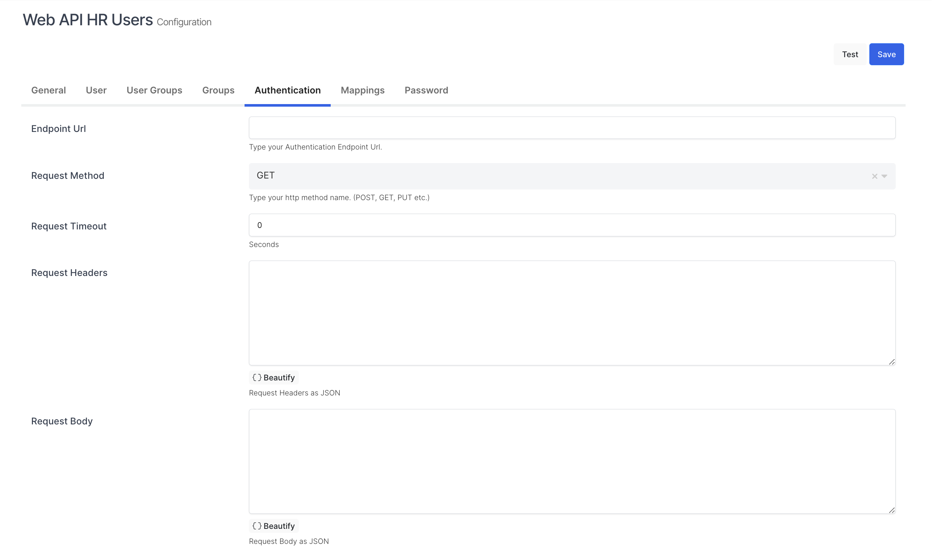Open the Request Method dropdown arrow
Image resolution: width=932 pixels, height=560 pixels.
pos(884,176)
